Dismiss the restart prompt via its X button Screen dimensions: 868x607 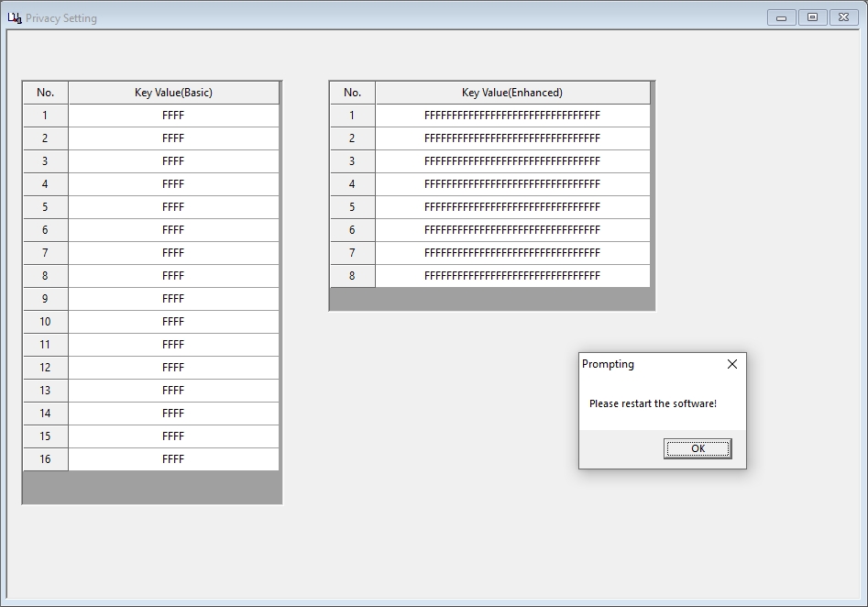(x=731, y=364)
